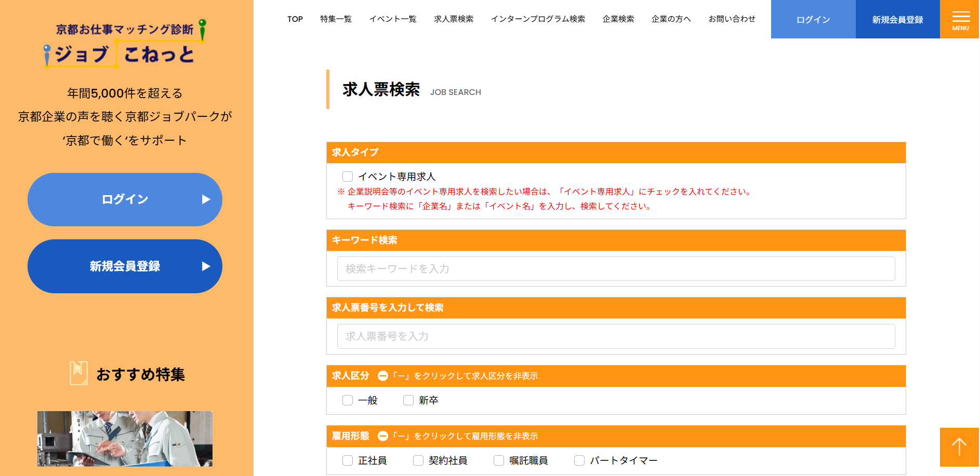Toggle the パートタイマー checkbox

(579, 460)
